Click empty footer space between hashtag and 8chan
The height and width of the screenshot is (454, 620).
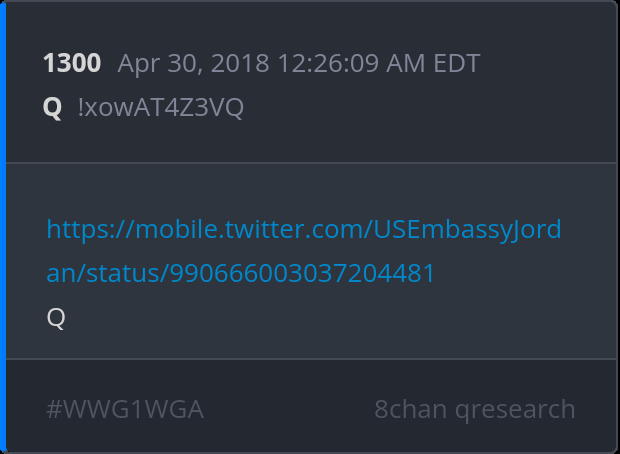click(288, 409)
